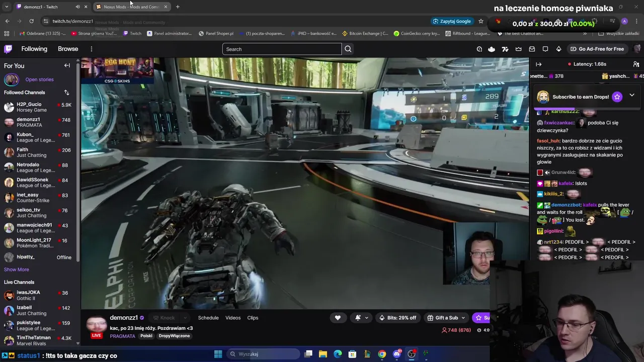Open Google Chrome from the taskbar
Image resolution: width=644 pixels, height=362 pixels.
tap(382, 354)
